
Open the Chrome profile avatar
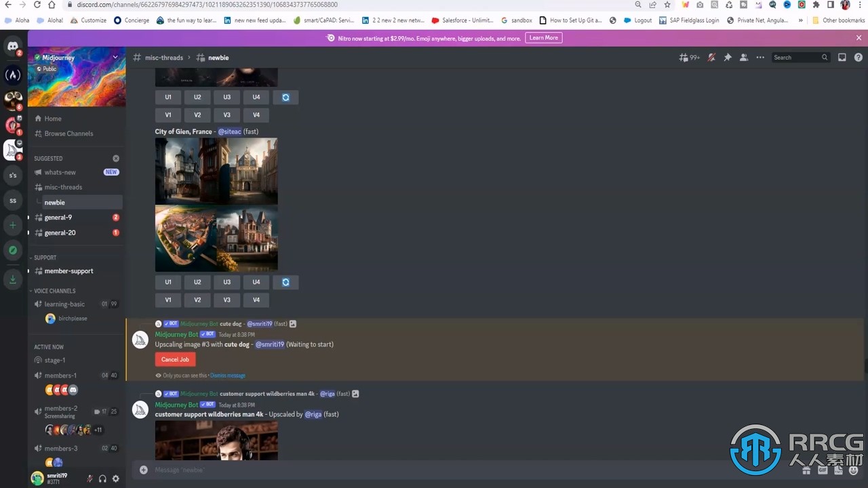845,5
